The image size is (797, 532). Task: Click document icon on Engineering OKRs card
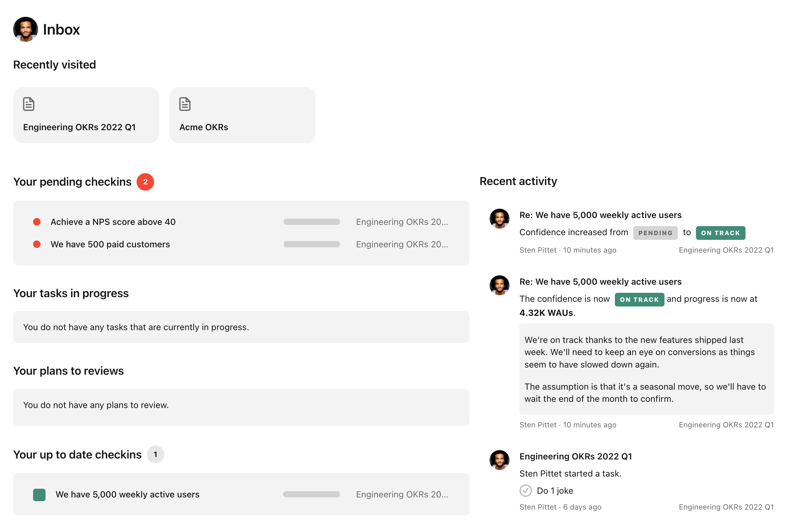29,104
